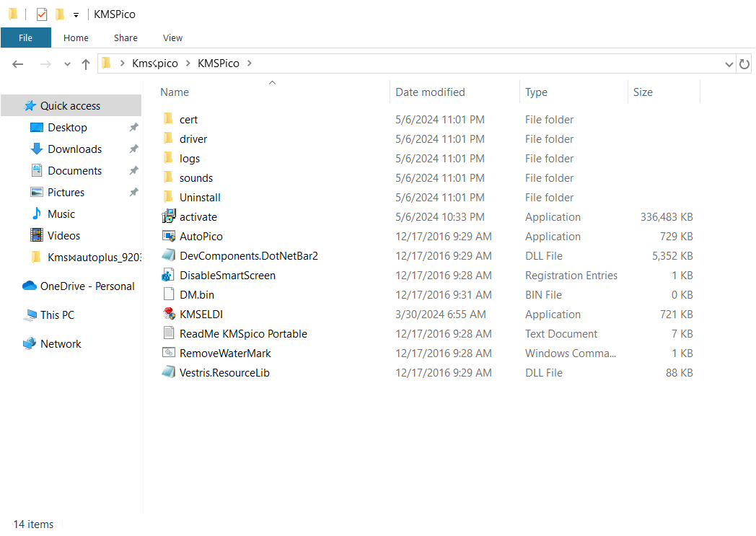This screenshot has width=756, height=536.
Task: Click the Text Document type cell
Action: click(561, 333)
